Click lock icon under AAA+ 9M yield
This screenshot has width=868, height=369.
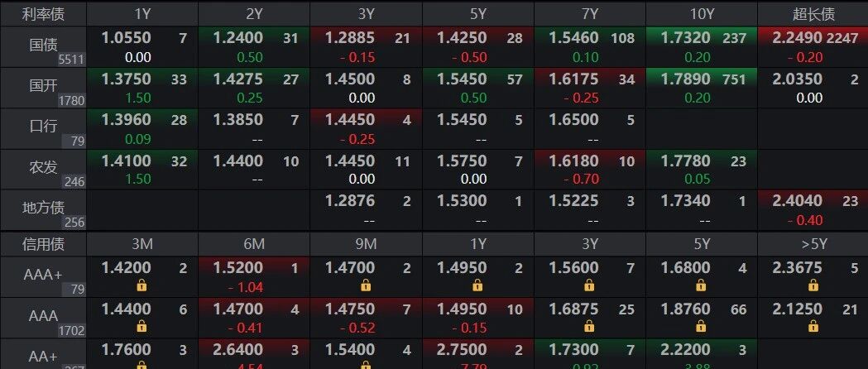pyautogui.click(x=366, y=285)
